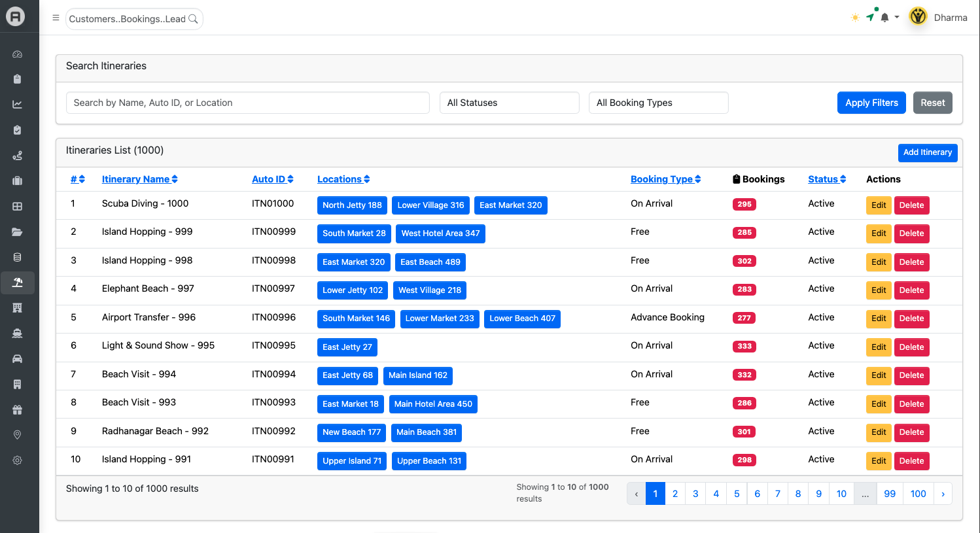Toggle the sun light/dark theme icon
This screenshot has height=533, width=980.
tap(855, 18)
